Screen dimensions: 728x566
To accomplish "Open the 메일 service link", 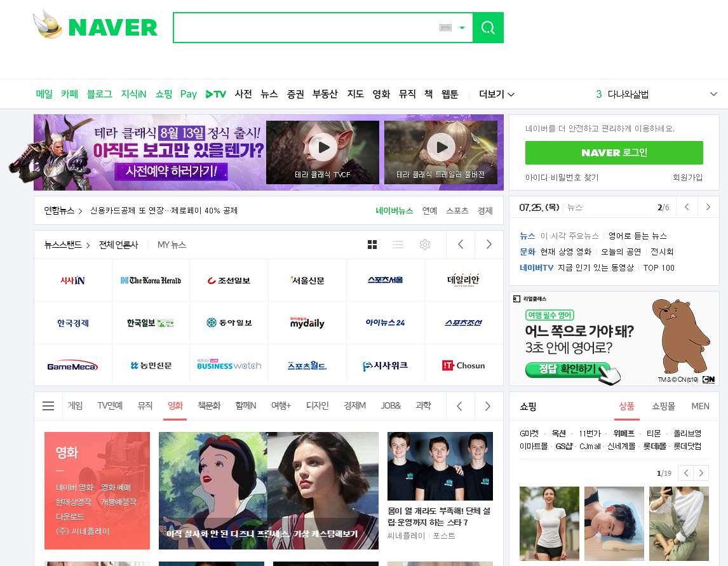I will [x=44, y=94].
